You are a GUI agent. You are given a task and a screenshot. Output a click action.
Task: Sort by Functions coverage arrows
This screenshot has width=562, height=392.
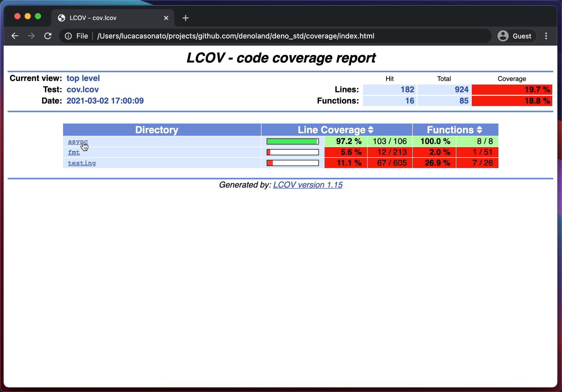click(479, 130)
